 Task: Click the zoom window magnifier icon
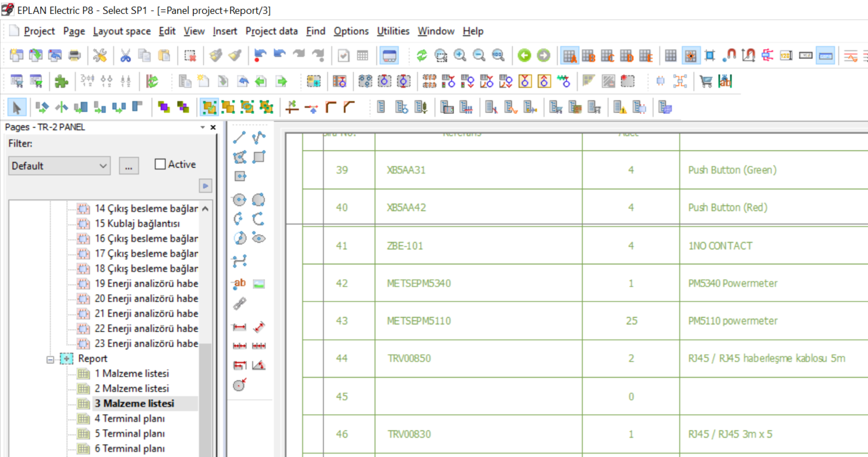[441, 56]
